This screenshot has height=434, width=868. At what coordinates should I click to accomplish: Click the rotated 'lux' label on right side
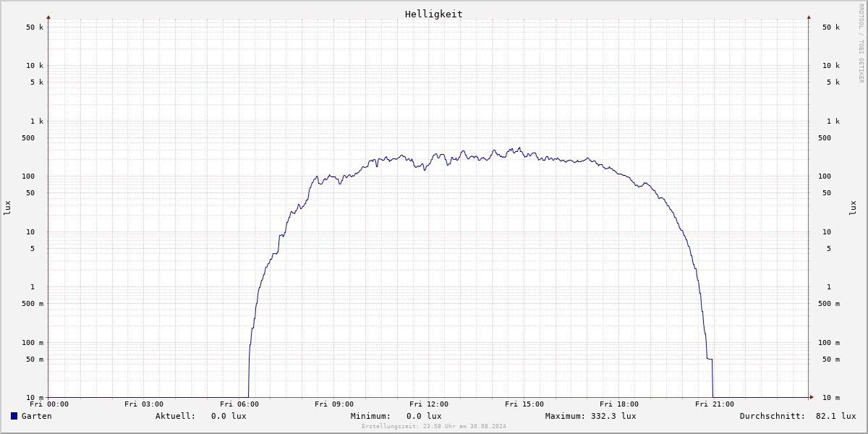pos(853,208)
